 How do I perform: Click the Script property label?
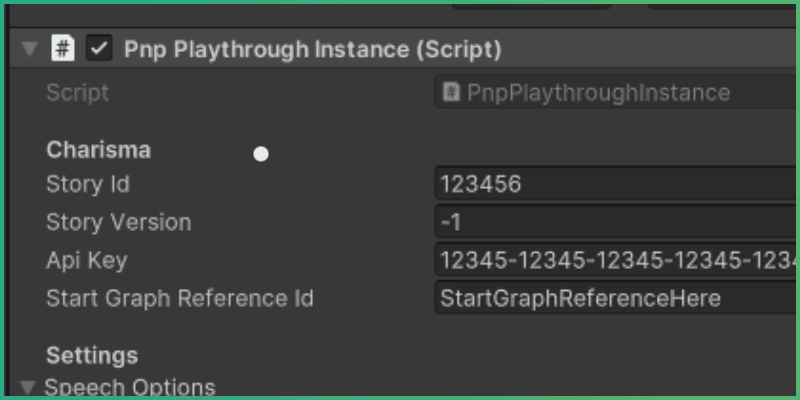point(77,93)
